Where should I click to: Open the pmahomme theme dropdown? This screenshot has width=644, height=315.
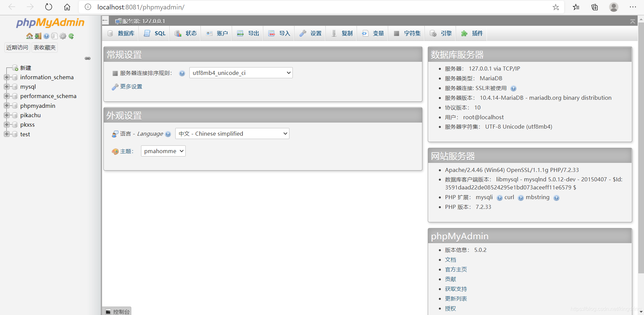(x=163, y=151)
